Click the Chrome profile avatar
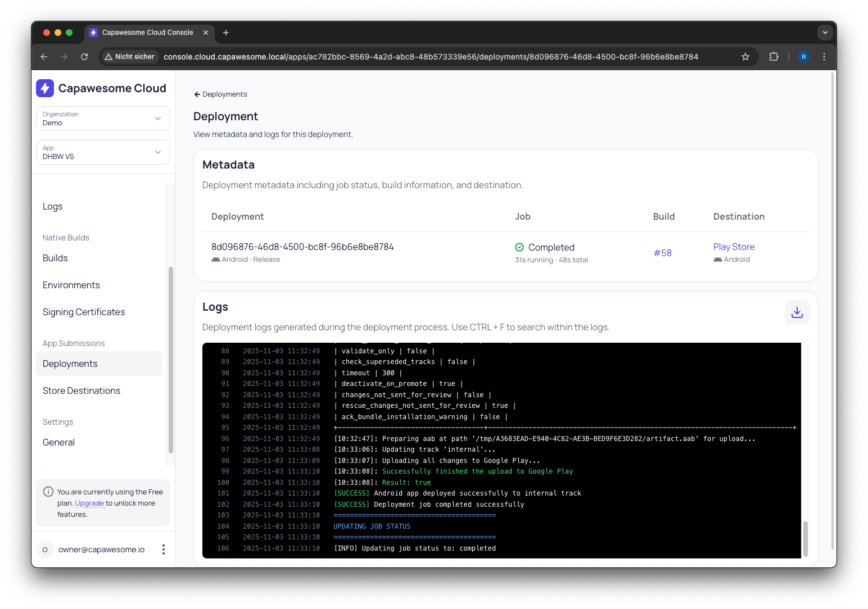The height and width of the screenshot is (609, 868). 804,57
